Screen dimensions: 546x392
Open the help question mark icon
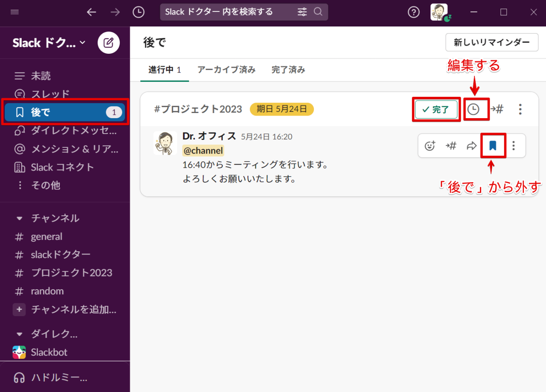(x=413, y=12)
